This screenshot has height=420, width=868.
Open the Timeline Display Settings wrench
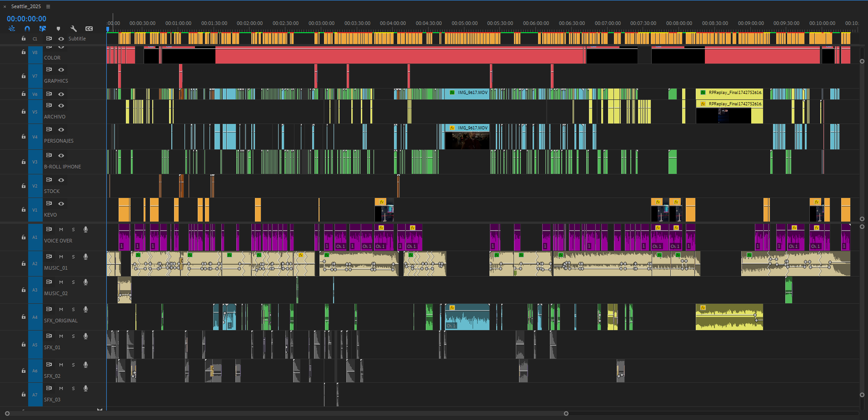(74, 29)
